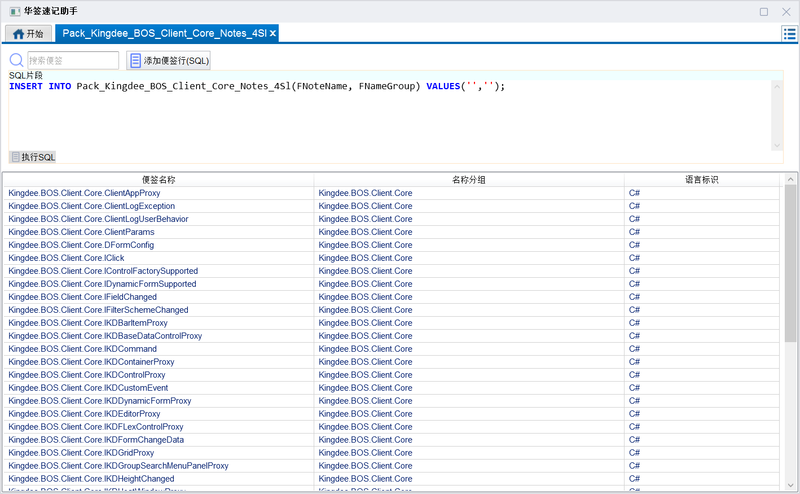
Task: Click C# cell in ClientAppProxy row
Action: coord(702,193)
